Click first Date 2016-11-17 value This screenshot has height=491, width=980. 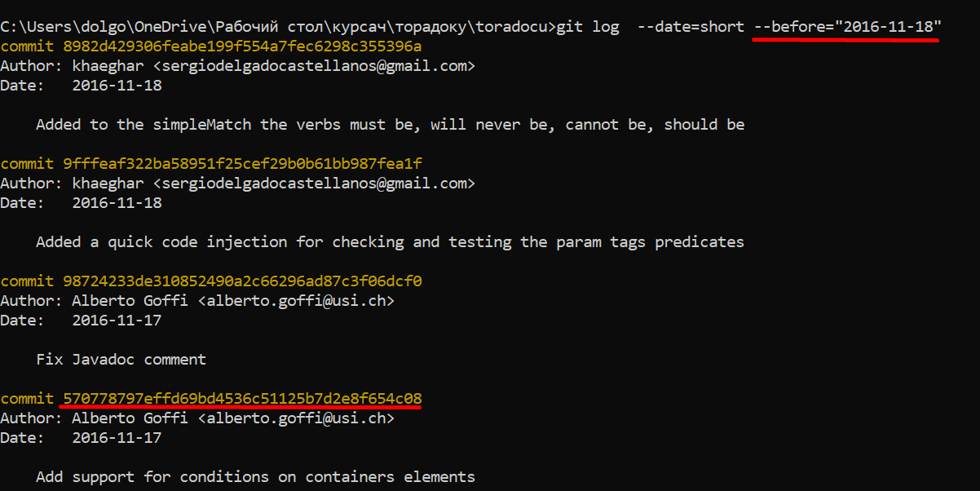(117, 321)
